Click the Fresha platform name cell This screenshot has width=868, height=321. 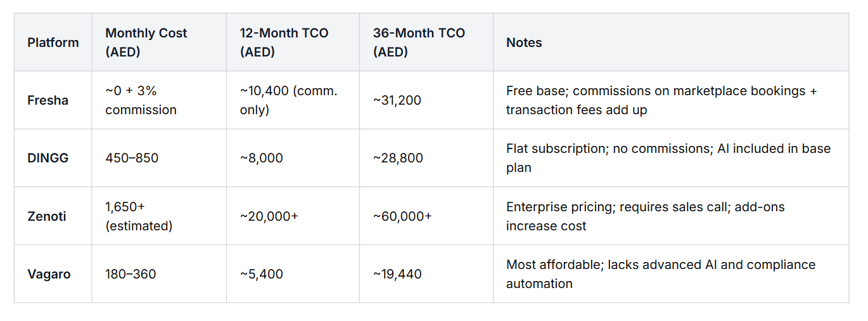(x=48, y=100)
